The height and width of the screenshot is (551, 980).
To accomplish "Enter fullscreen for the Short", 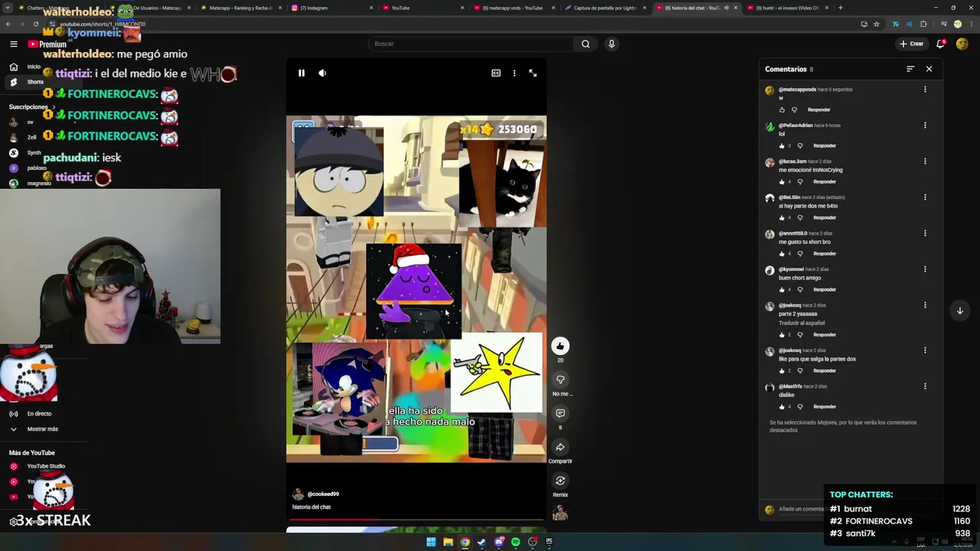I will click(533, 73).
